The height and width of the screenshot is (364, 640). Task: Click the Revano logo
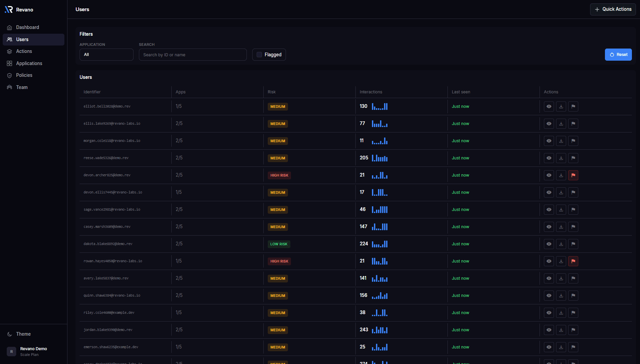point(8,9)
